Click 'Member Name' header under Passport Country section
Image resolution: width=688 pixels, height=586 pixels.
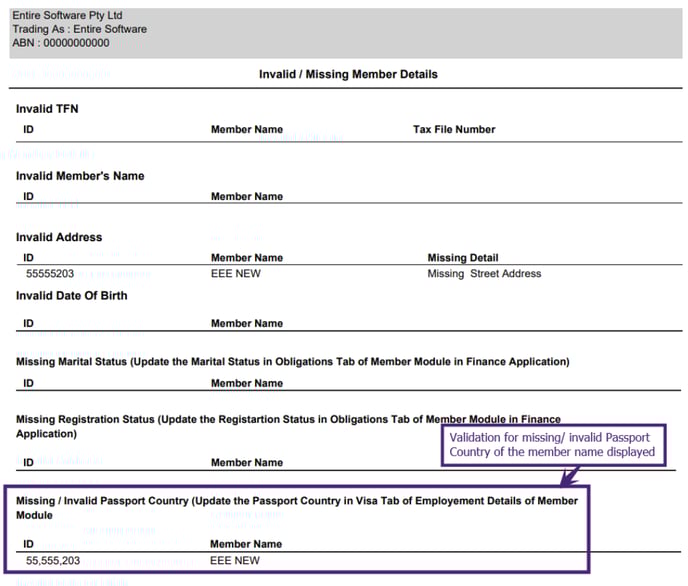point(246,544)
